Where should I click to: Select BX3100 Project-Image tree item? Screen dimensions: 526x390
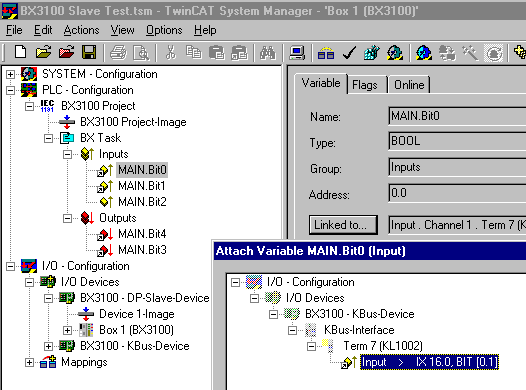click(133, 122)
